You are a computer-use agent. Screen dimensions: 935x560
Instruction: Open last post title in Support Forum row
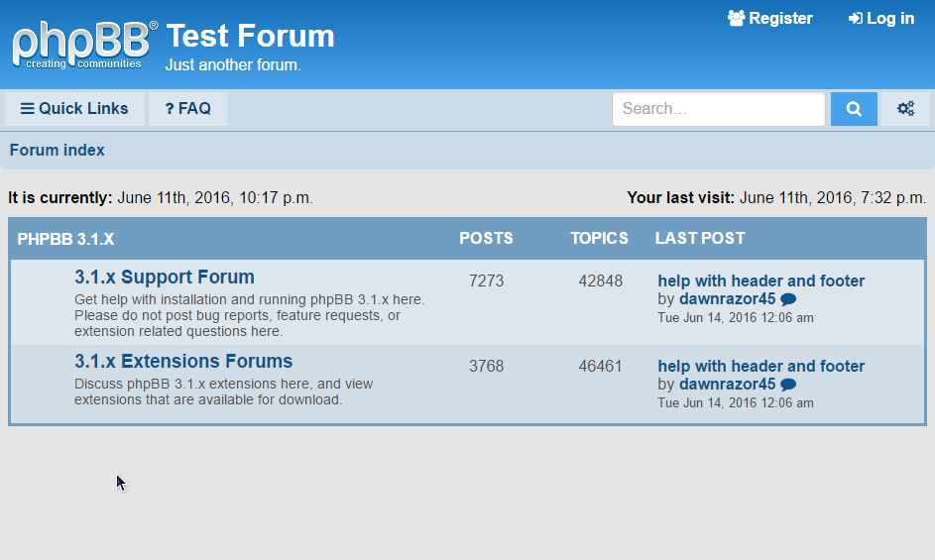pyautogui.click(x=760, y=281)
